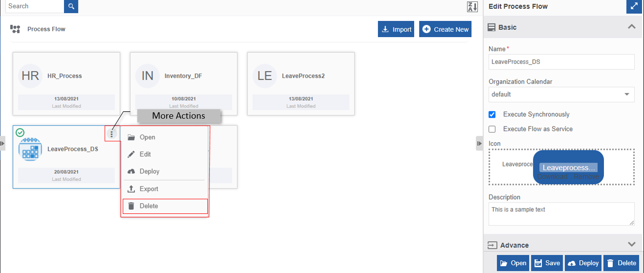Focus the Search input field

click(x=35, y=6)
